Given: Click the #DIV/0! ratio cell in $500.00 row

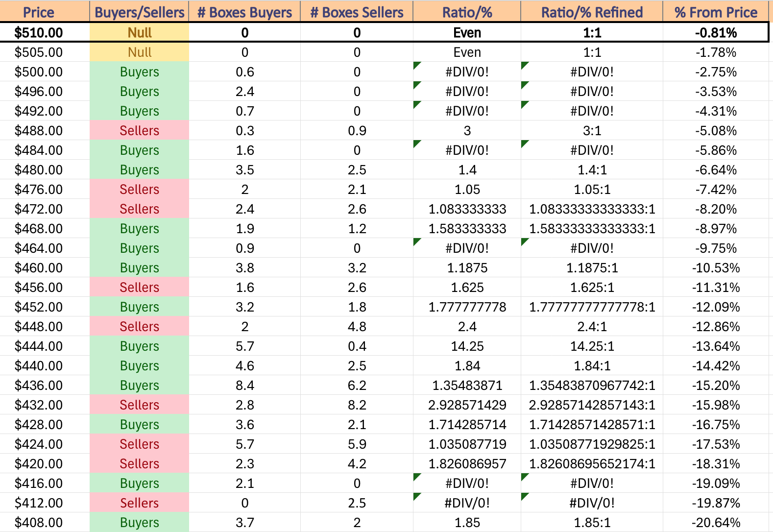Looking at the screenshot, I should [467, 72].
